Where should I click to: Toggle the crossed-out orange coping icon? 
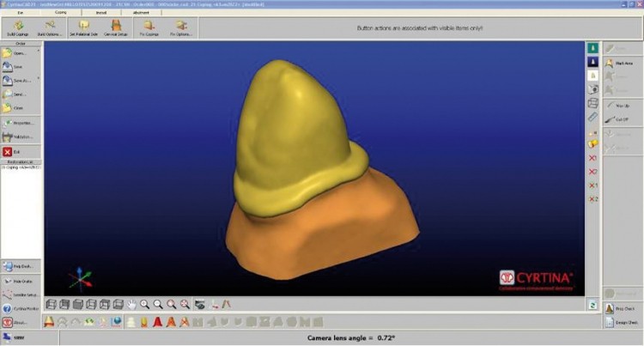coord(185,322)
